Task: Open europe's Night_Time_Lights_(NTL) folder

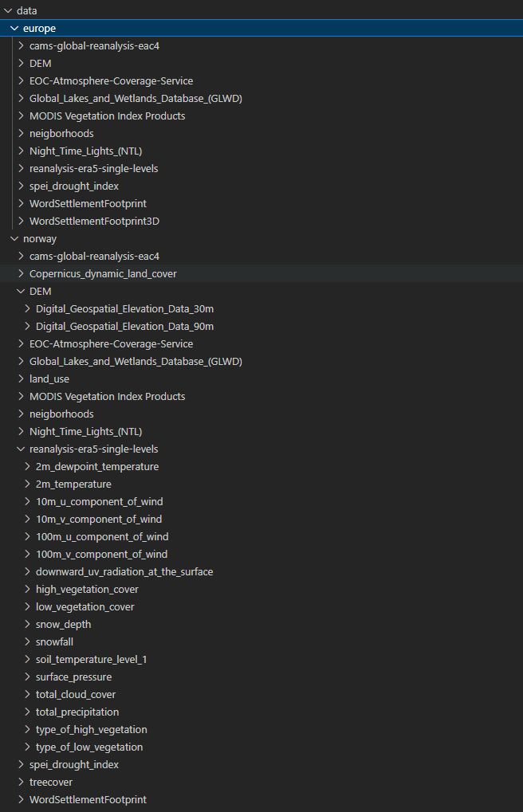Action: pos(85,151)
